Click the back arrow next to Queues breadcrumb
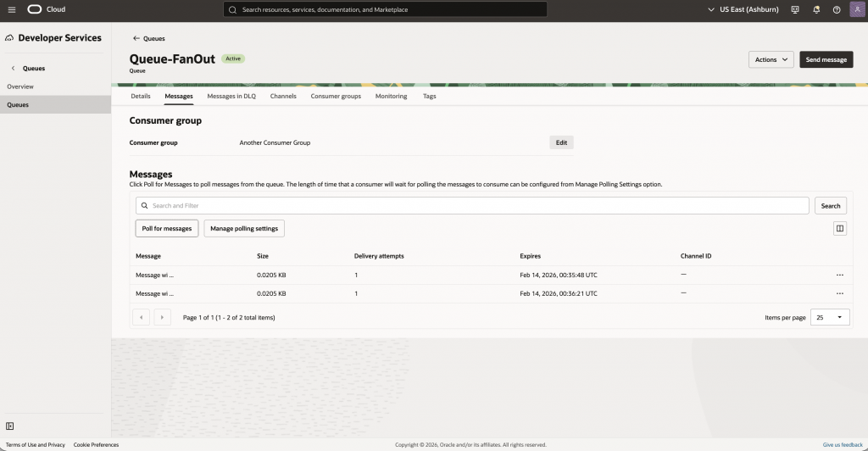The height and width of the screenshot is (451, 868). coord(136,38)
